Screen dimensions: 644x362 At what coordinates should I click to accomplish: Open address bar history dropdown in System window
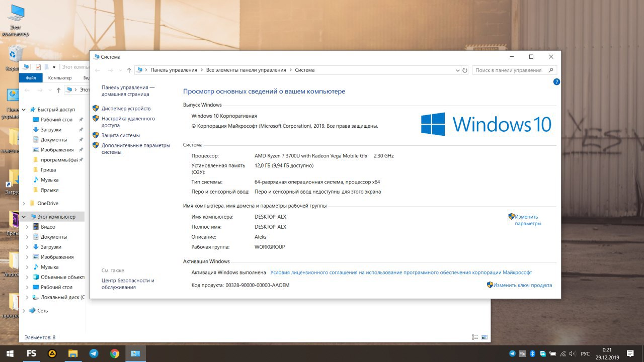[457, 70]
